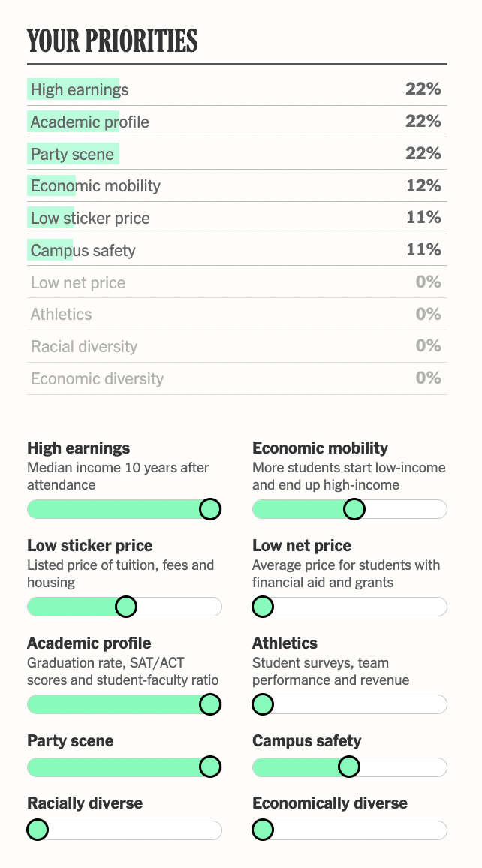
Task: Click the Low net price priority row
Action: coord(236,283)
